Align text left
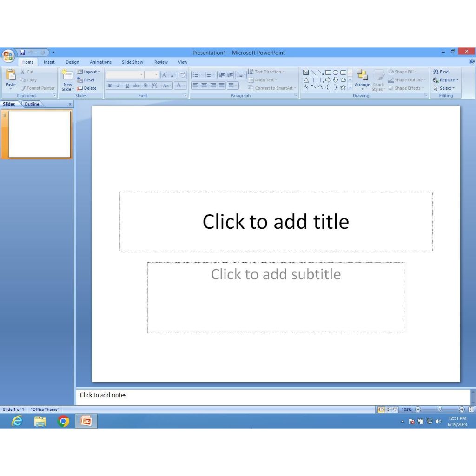This screenshot has height=476, width=476. point(195,86)
